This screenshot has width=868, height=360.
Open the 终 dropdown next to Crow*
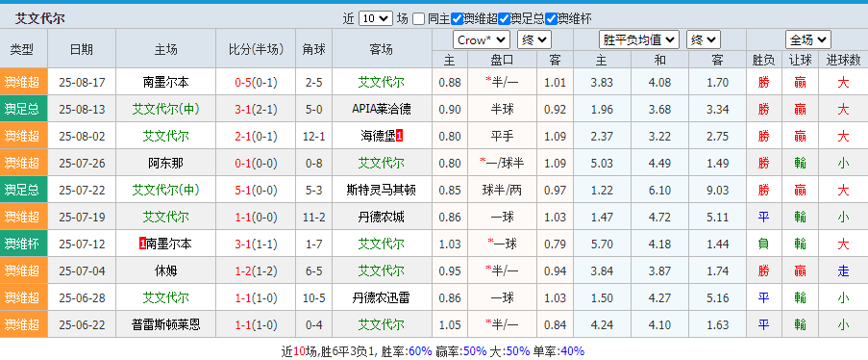point(534,39)
